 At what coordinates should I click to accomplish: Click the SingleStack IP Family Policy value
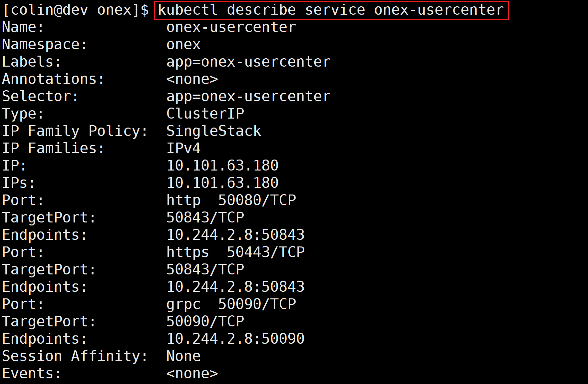tap(214, 131)
